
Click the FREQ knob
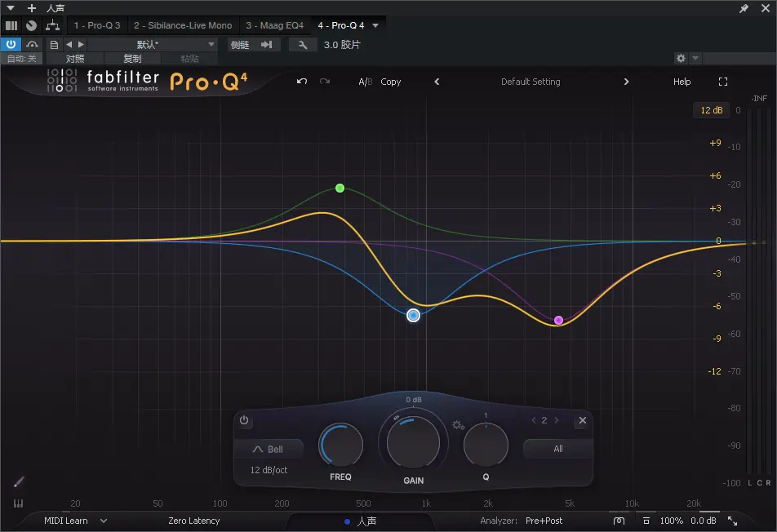(x=340, y=445)
